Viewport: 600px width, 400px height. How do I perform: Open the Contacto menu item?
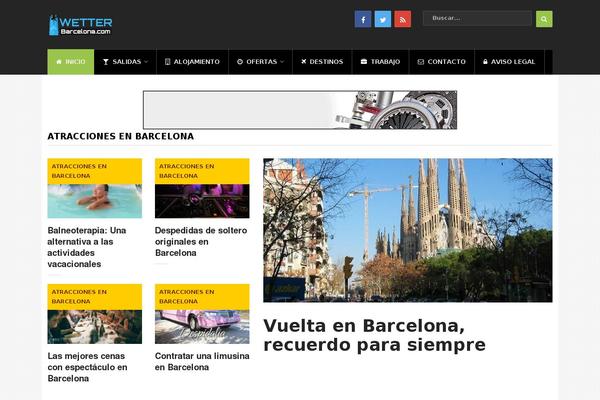pyautogui.click(x=442, y=62)
